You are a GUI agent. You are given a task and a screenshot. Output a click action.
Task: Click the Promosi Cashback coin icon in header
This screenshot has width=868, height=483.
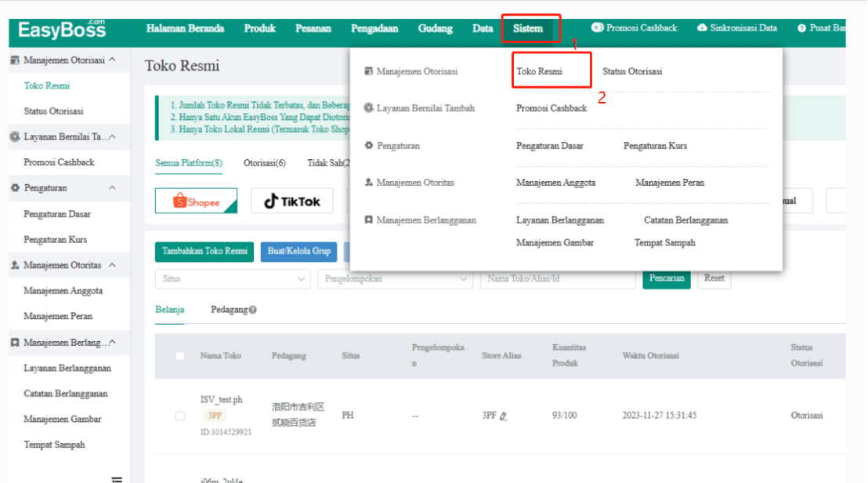tap(597, 27)
